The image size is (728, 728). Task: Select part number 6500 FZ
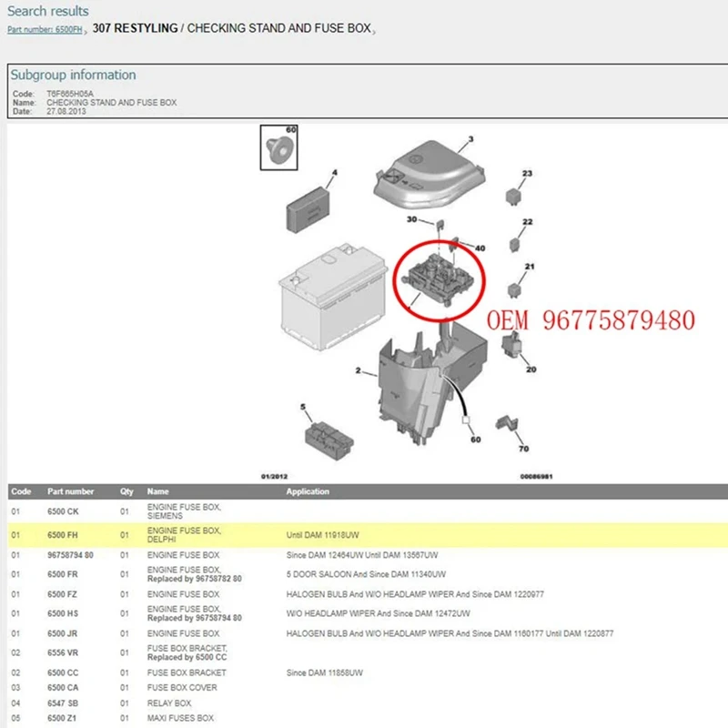coord(62,594)
